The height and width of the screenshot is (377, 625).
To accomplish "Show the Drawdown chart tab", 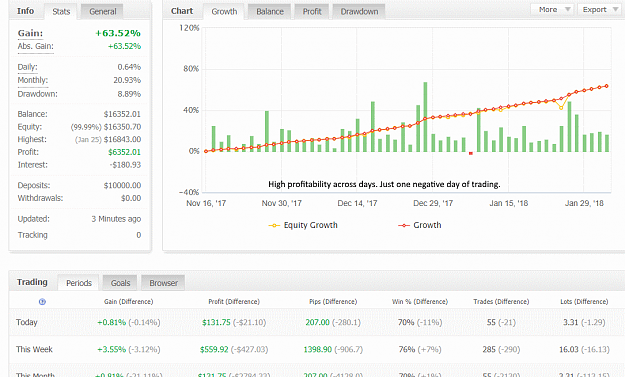I will 359,12.
